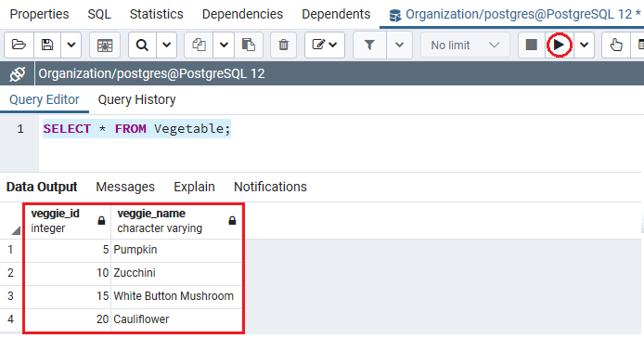Screen dimensions: 644x338
Task: Select the Data Output tab
Action: [42, 187]
